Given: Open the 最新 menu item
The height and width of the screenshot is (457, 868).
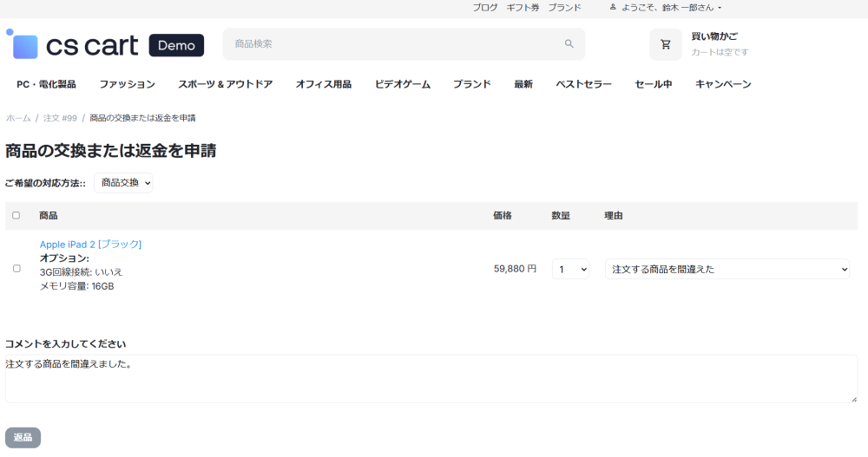Looking at the screenshot, I should tap(523, 84).
